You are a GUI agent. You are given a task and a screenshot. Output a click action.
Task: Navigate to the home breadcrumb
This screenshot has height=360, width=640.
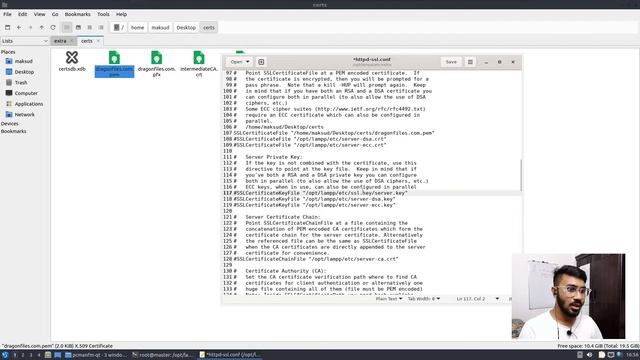point(138,27)
